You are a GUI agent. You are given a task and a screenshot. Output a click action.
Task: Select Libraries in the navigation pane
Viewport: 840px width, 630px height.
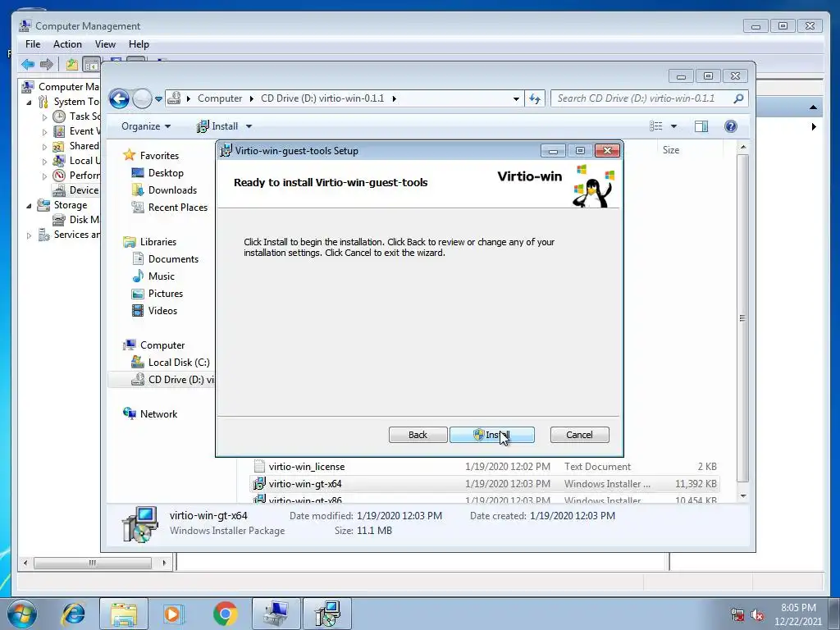[158, 242]
